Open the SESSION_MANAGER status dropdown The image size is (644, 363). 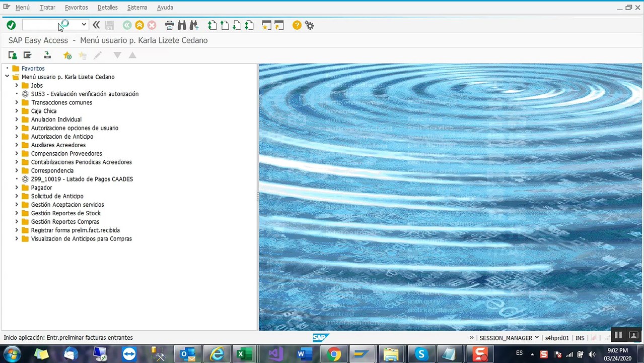click(x=537, y=338)
